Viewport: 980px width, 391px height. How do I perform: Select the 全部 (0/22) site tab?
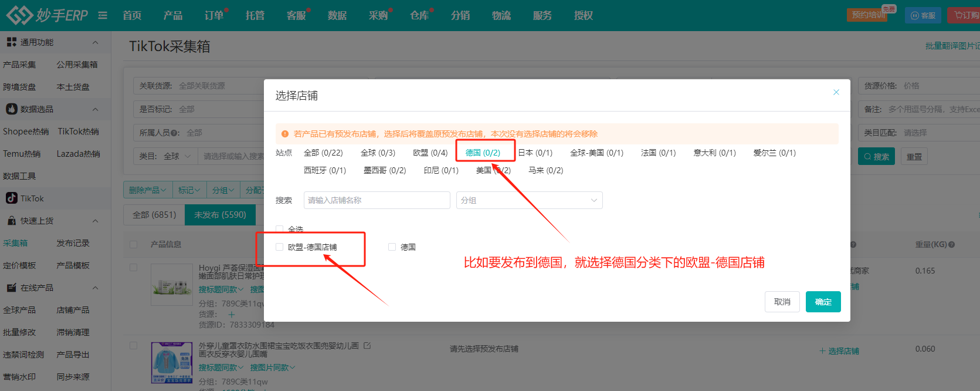click(x=323, y=153)
